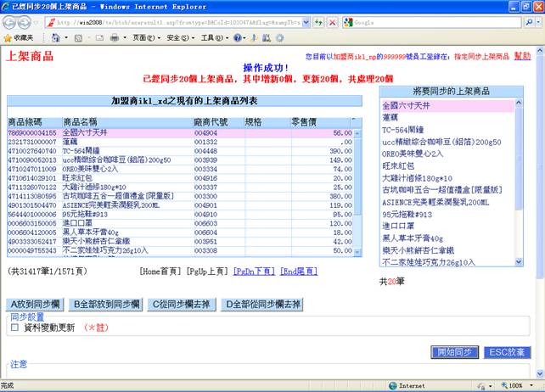Click the Stop loading X icon

(332, 22)
